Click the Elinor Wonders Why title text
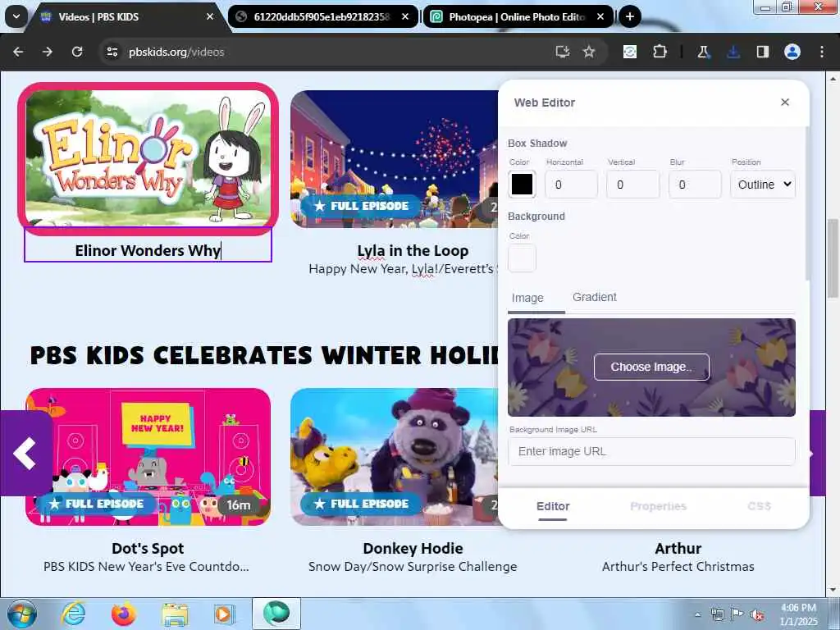Image resolution: width=840 pixels, height=630 pixels. coord(148,250)
